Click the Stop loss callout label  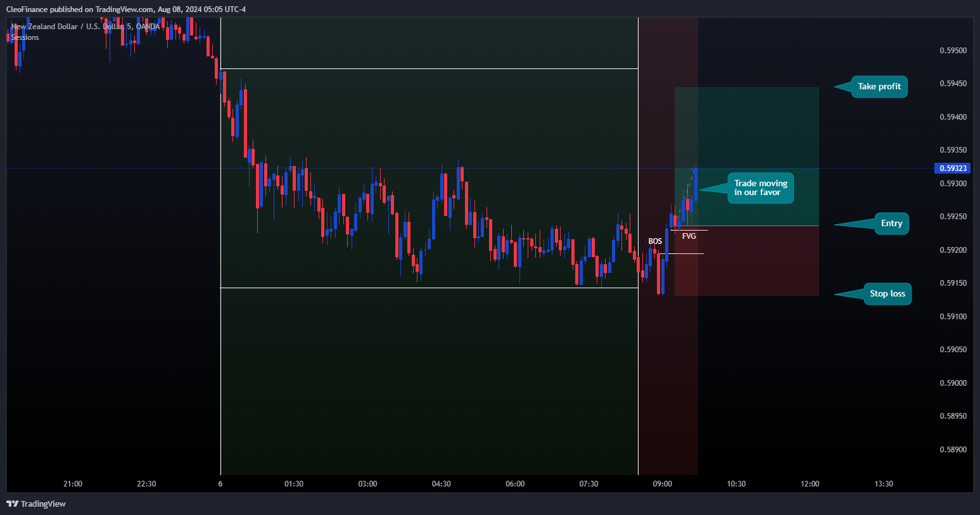click(x=888, y=294)
